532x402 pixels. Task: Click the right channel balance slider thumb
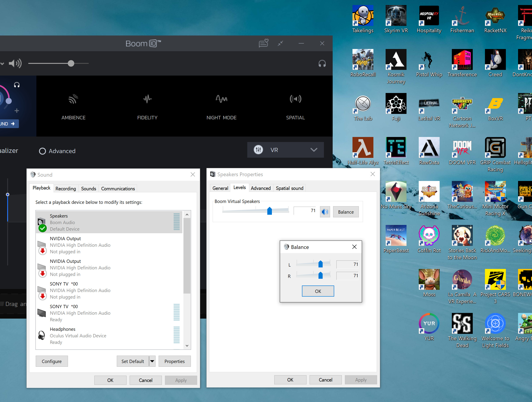(320, 275)
